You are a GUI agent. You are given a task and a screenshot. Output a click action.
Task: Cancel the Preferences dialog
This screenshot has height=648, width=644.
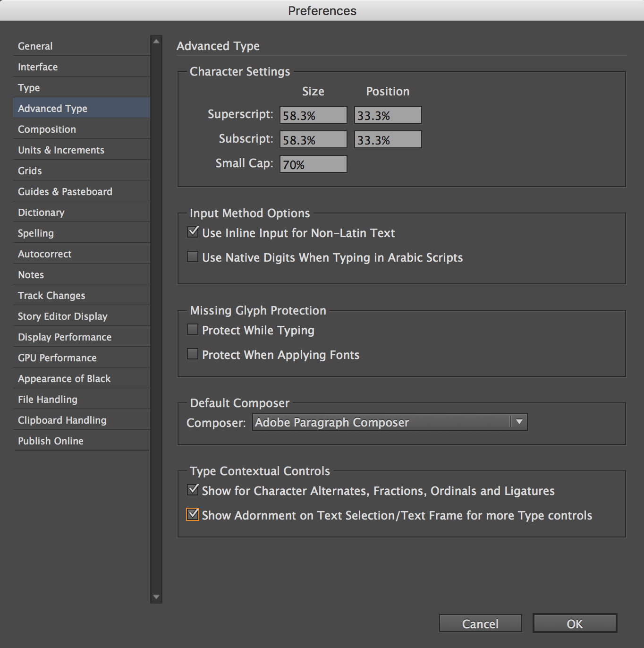point(480,623)
